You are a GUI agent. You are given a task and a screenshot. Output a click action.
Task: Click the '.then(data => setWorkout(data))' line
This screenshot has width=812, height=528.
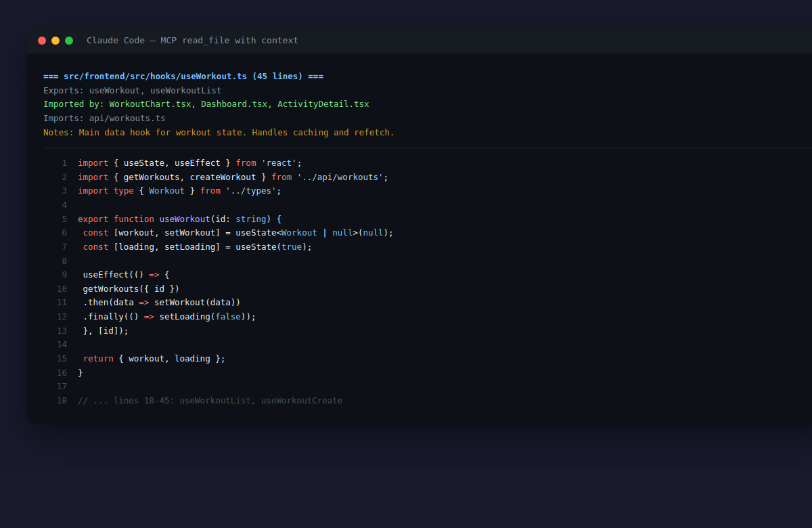pyautogui.click(x=162, y=303)
